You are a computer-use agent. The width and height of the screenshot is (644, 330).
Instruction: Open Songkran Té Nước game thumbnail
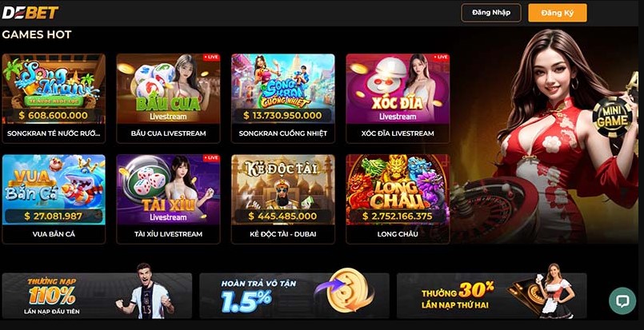click(x=54, y=89)
